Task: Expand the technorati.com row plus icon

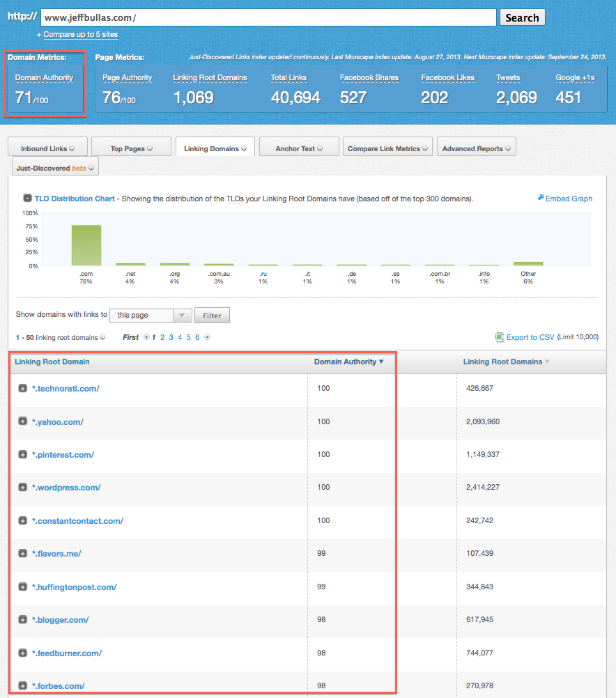Action: 23,388
